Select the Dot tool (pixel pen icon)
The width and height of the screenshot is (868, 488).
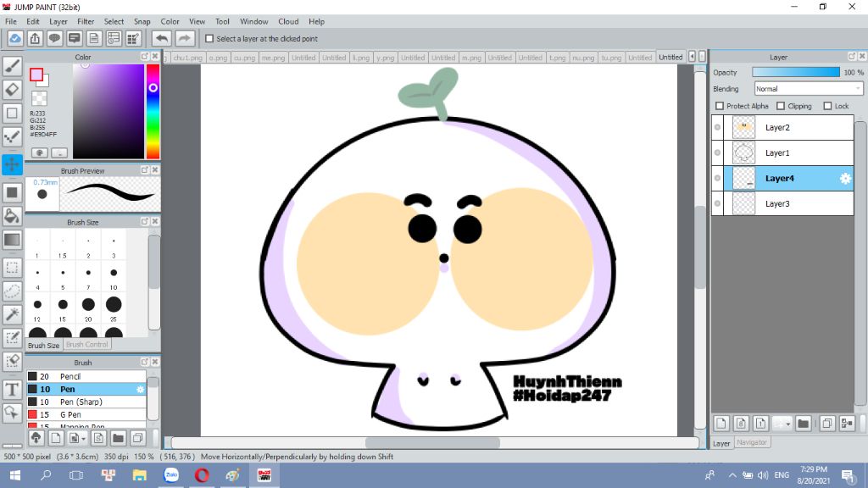12,136
